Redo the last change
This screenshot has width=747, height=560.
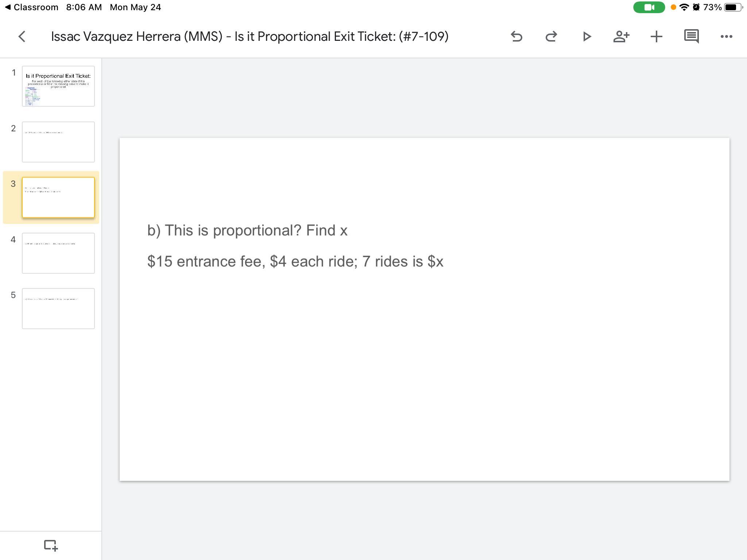(551, 36)
